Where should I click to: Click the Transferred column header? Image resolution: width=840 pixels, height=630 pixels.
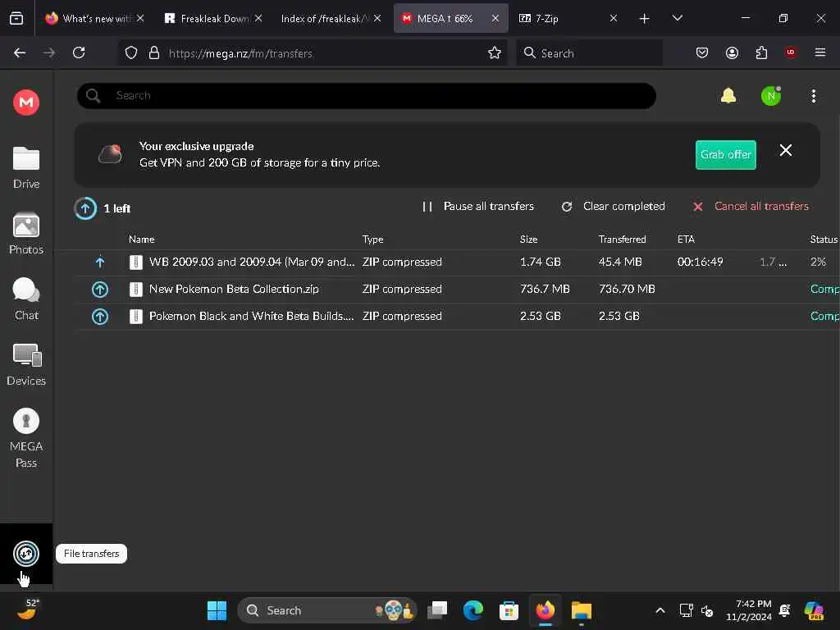click(622, 240)
